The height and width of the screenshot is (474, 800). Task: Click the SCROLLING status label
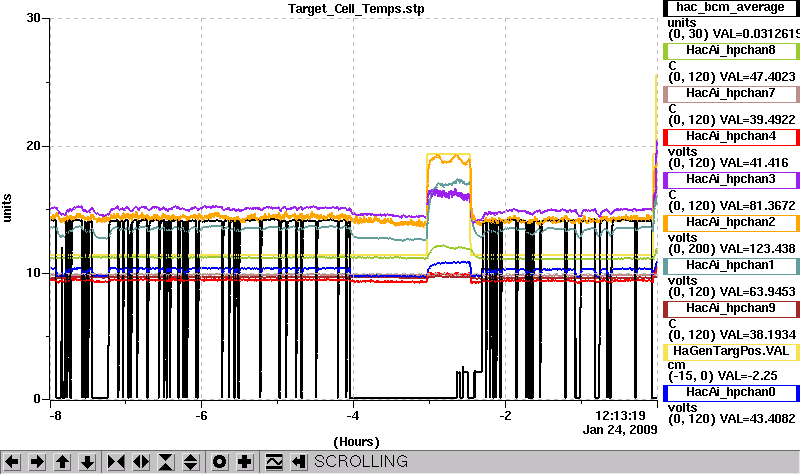[x=361, y=462]
